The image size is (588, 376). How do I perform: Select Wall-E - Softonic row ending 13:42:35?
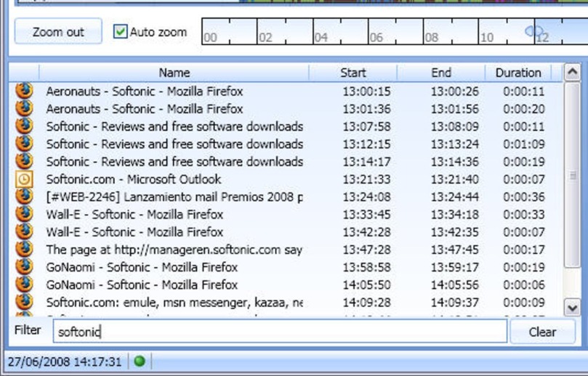point(286,232)
